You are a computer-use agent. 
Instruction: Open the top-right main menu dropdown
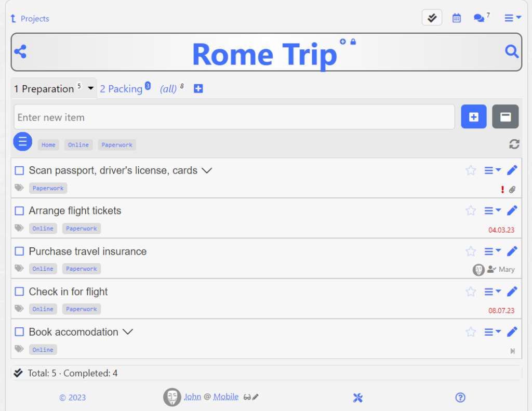[512, 18]
